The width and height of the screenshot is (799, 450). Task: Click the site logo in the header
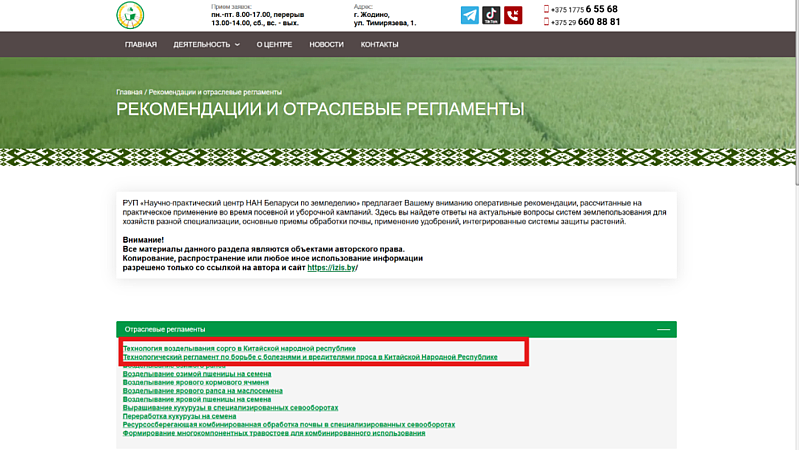point(130,14)
